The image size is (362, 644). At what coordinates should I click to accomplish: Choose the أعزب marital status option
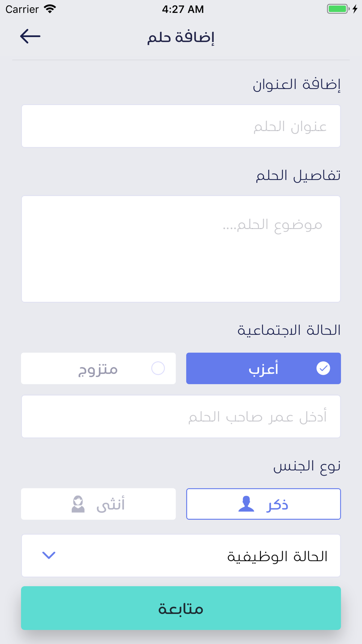tap(264, 368)
